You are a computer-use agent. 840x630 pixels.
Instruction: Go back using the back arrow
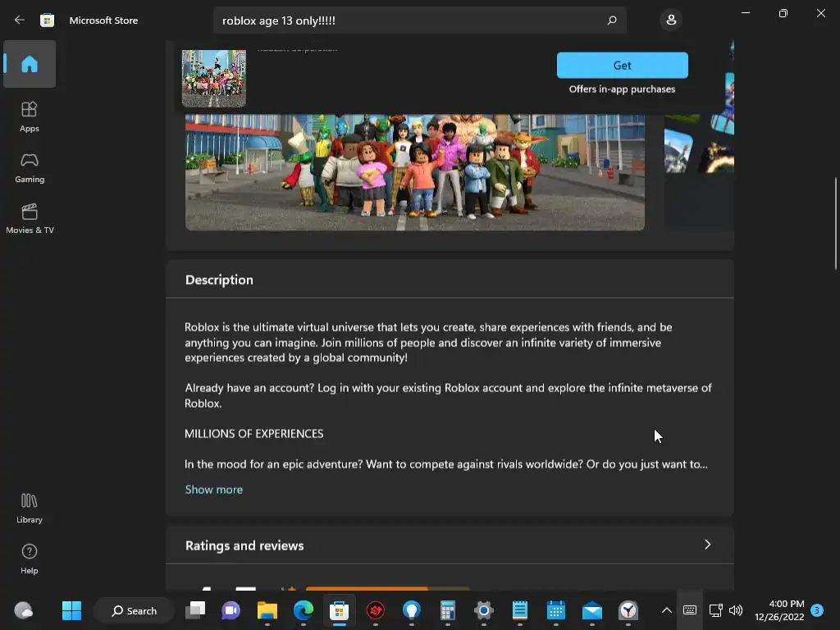coord(20,20)
